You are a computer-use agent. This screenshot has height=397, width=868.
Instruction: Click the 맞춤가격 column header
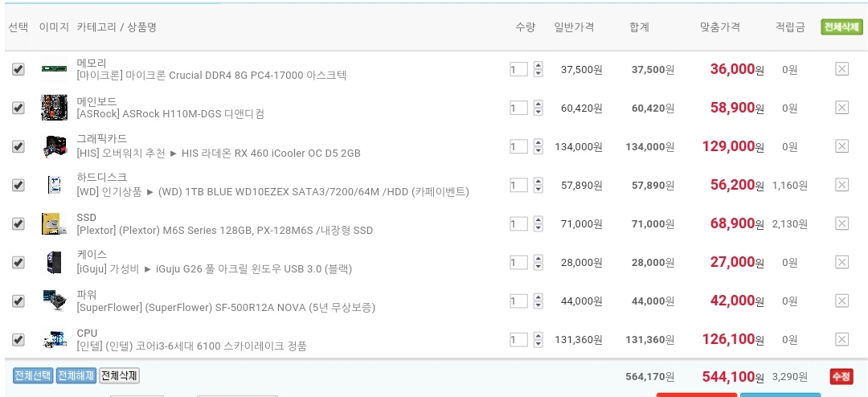[719, 27]
